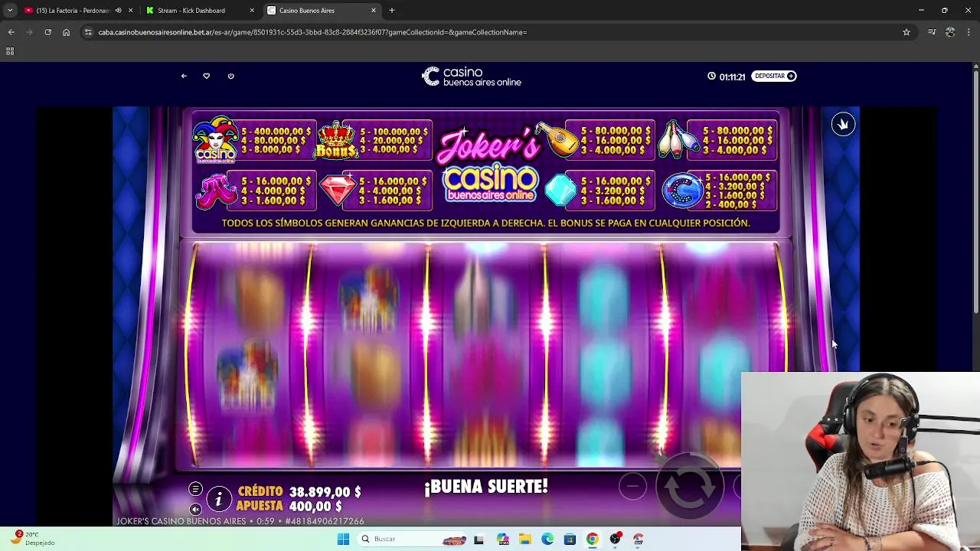This screenshot has width=980, height=551.
Task: Click the taskbar Buscar search box
Action: (413, 539)
